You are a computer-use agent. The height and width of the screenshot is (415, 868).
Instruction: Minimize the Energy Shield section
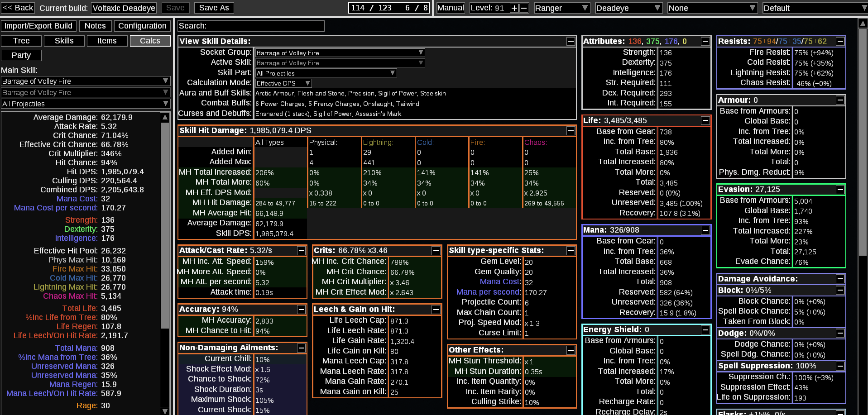click(x=705, y=330)
